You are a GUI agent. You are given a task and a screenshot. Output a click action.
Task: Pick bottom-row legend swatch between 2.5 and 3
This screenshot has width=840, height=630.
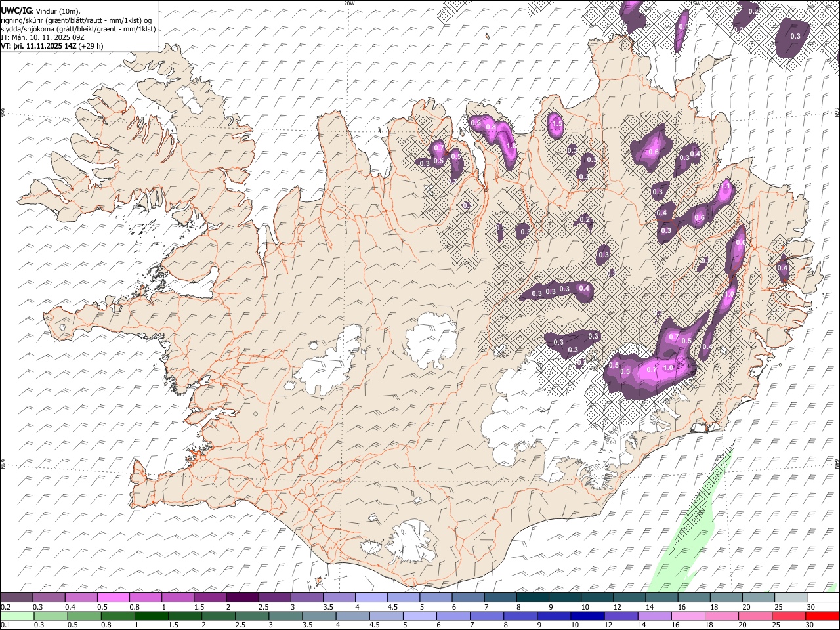[x=252, y=616]
